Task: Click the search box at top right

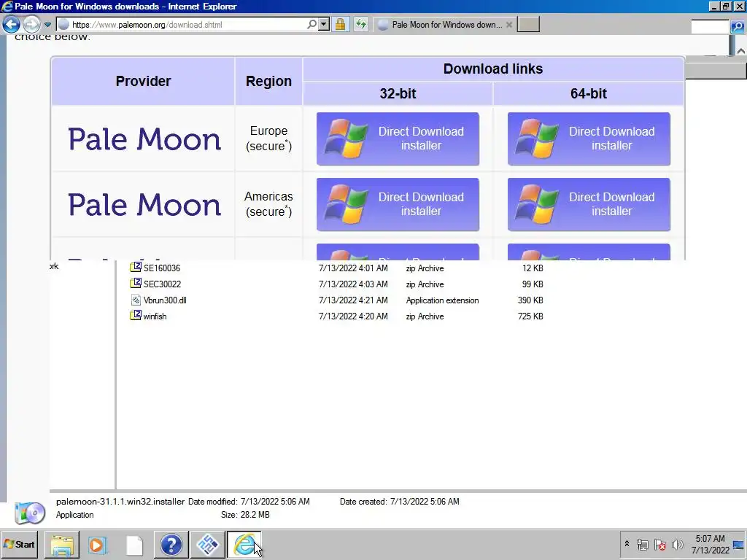Action: coord(710,27)
